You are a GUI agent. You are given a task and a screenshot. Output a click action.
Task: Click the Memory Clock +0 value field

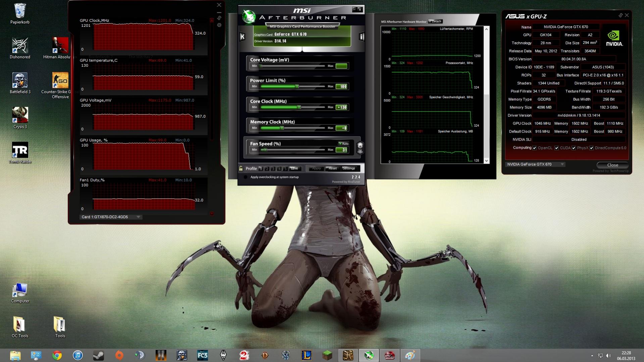pyautogui.click(x=342, y=128)
